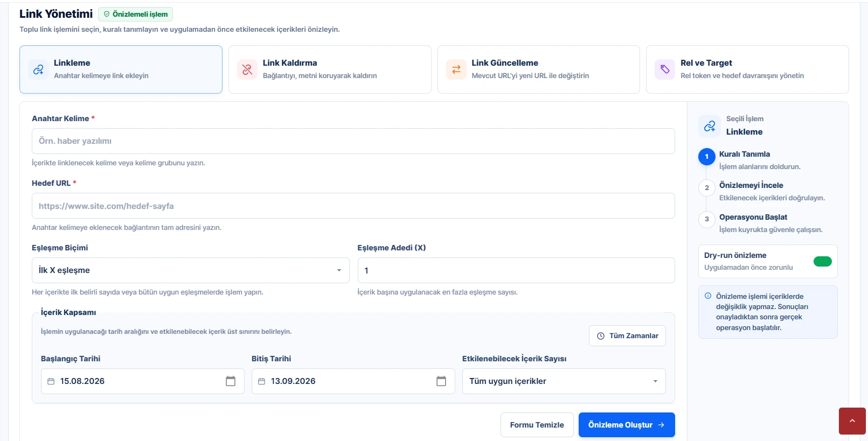Image resolution: width=868 pixels, height=441 pixels.
Task: Click the step 3 circle for Operasyonu Başlat
Action: click(707, 219)
